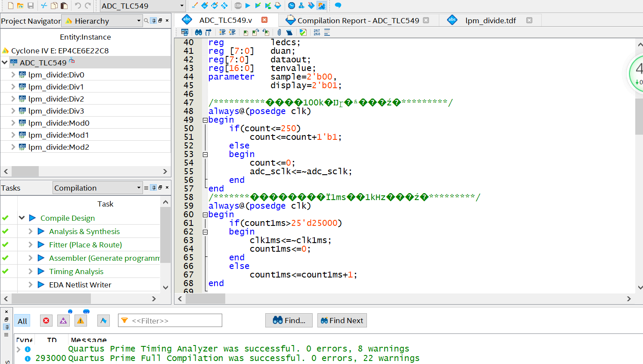Fold the begin block at line 49
The image size is (643, 364).
205,120
